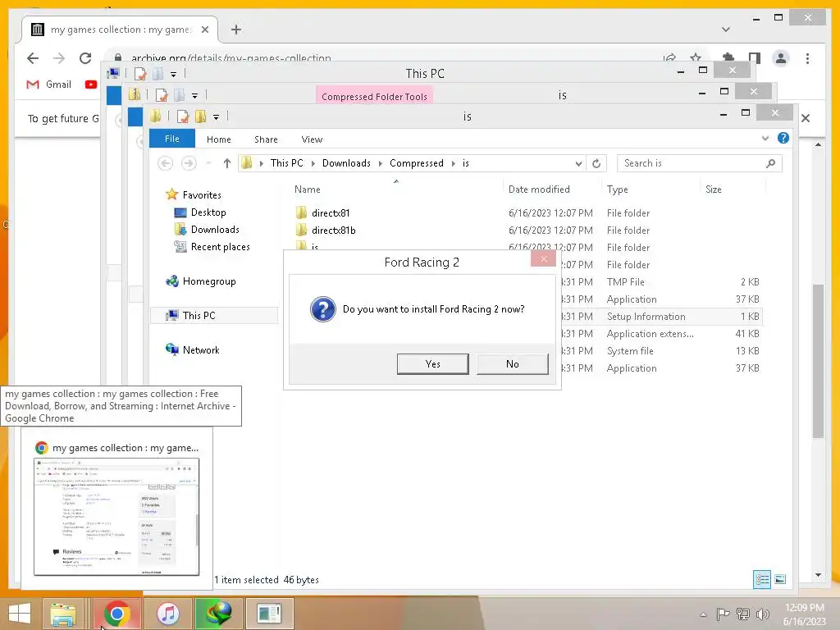This screenshot has width=840, height=630.
Task: Expand the Downloads breadcrumb arrow
Action: pos(381,163)
